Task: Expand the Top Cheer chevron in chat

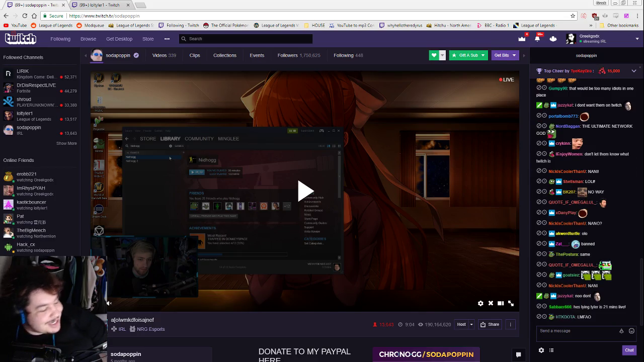Action: (x=634, y=71)
